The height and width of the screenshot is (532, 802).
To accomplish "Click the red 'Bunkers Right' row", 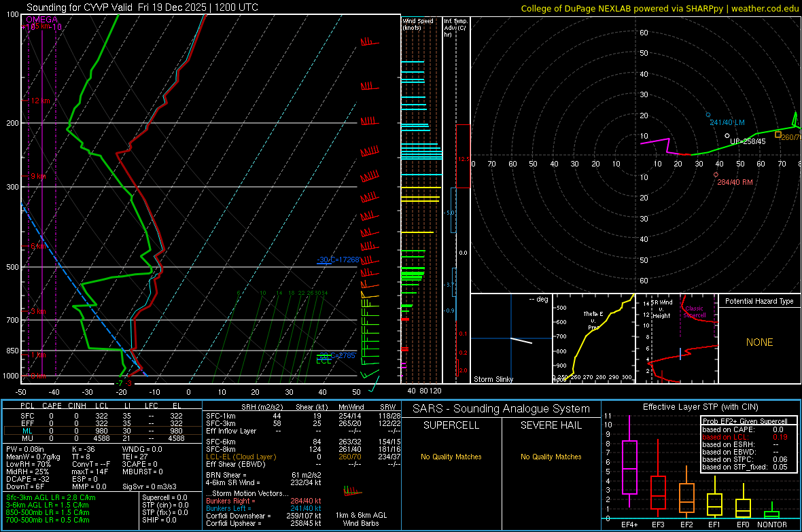I will click(264, 501).
